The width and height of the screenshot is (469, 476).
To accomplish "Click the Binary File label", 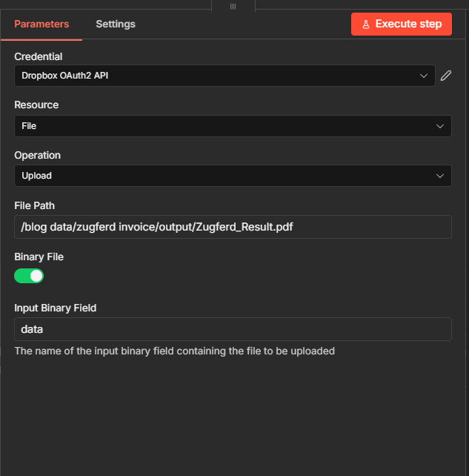I will [x=39, y=257].
